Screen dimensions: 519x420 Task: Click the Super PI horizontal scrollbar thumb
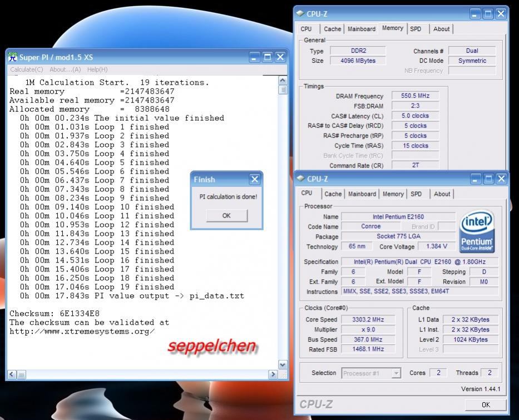(21, 374)
